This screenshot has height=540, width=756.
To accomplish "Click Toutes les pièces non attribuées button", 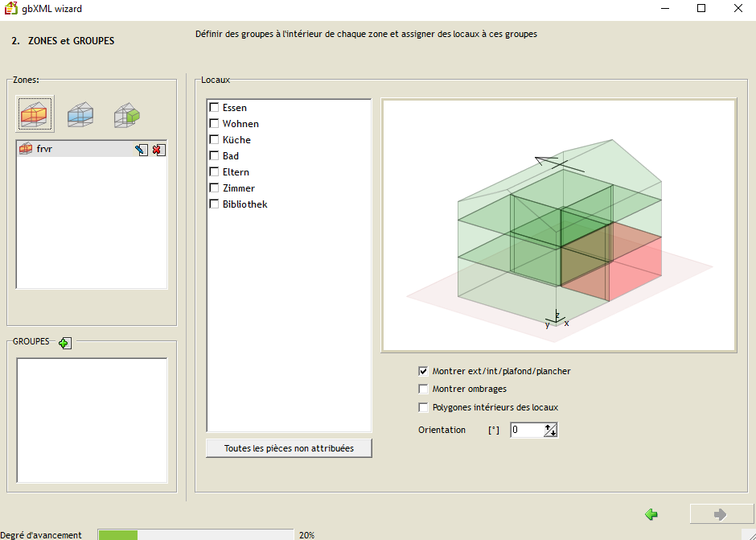I will coord(289,448).
